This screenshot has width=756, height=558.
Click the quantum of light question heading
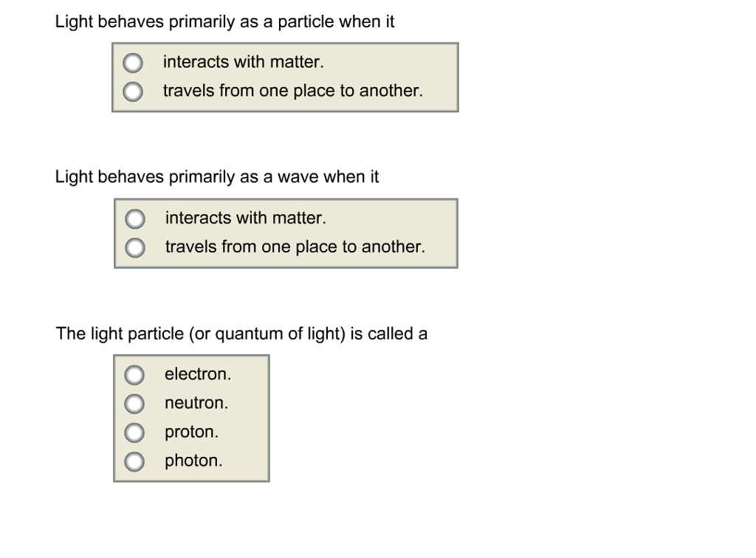(241, 334)
